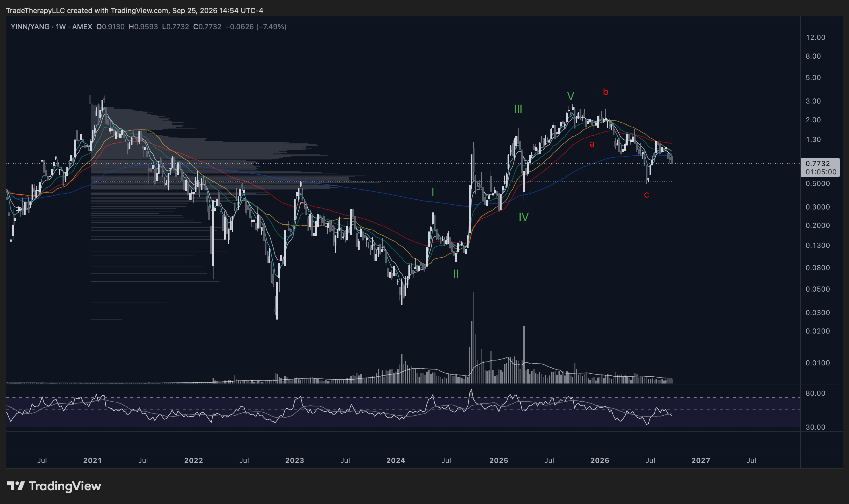Click the green wave label IV
The width and height of the screenshot is (849, 504).
point(524,217)
